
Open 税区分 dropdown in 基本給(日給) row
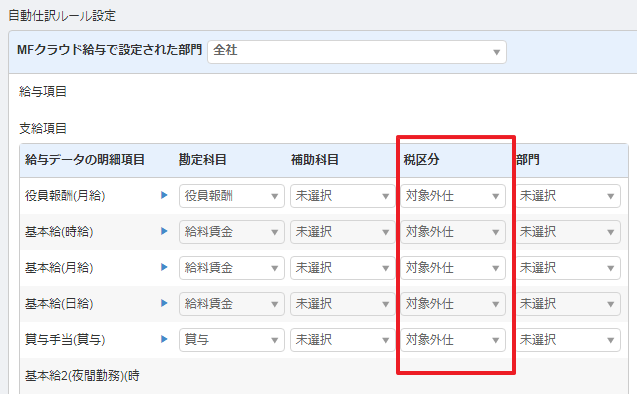(x=453, y=304)
